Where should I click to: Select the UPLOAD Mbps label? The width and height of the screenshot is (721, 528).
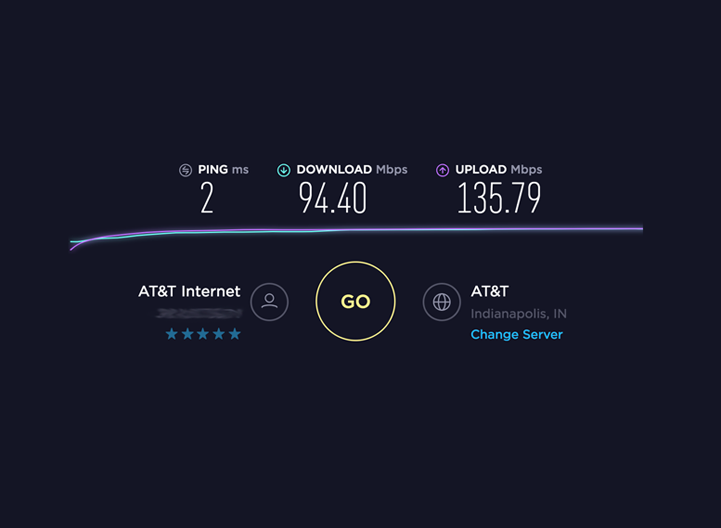tap(498, 170)
